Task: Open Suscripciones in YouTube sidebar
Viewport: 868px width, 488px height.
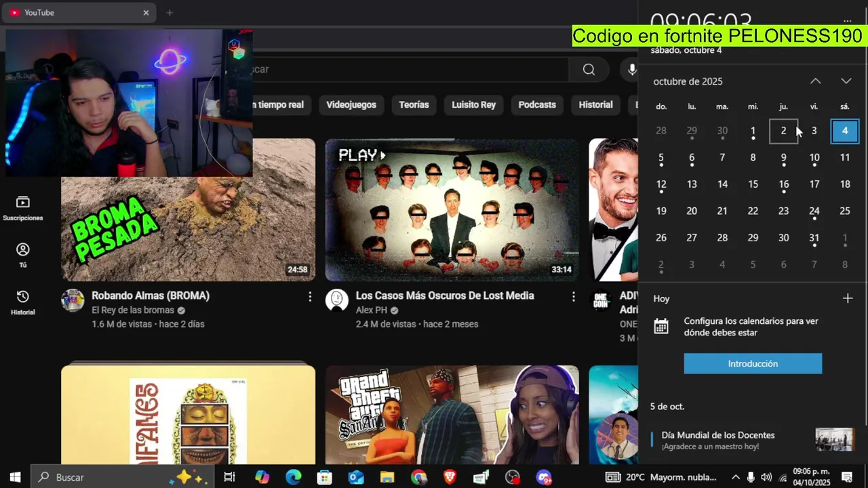Action: 23,208
